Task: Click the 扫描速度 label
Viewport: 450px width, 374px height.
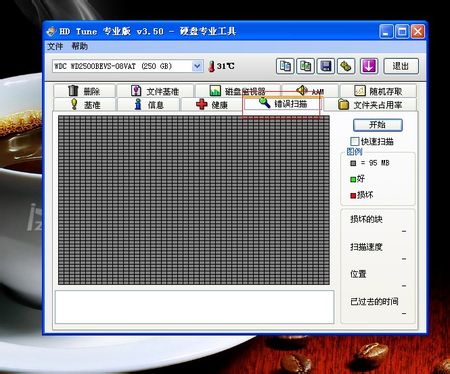Action: pos(366,247)
